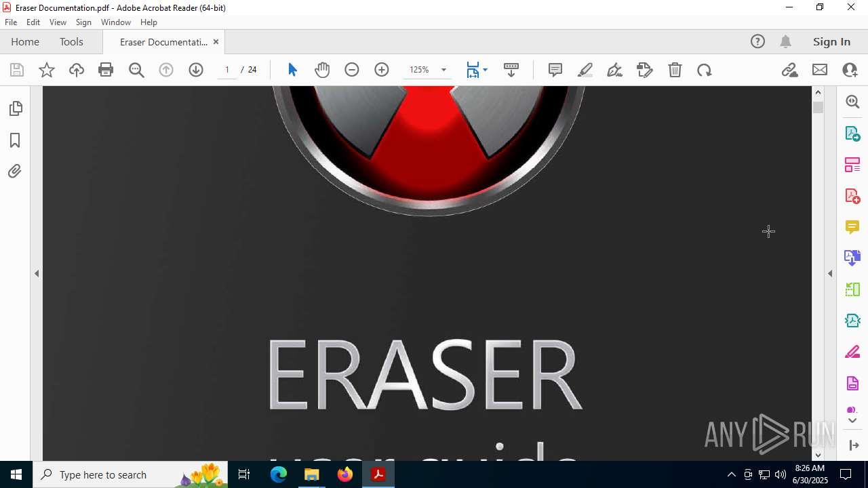Open the Edit menu
Image resolution: width=868 pixels, height=488 pixels.
33,22
